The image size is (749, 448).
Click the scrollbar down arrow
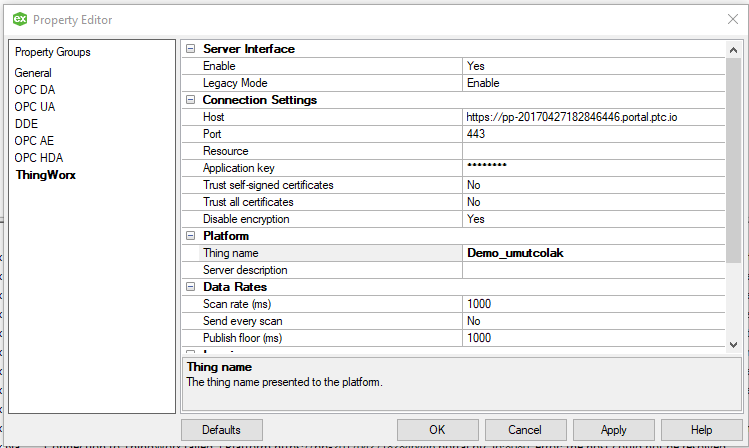tap(734, 345)
